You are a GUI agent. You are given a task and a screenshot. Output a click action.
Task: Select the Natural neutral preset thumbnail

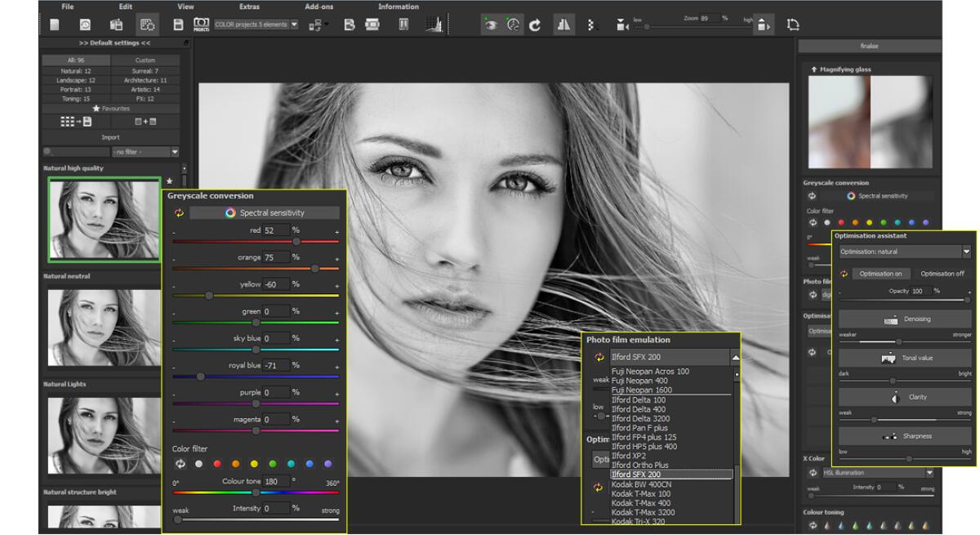coord(103,327)
